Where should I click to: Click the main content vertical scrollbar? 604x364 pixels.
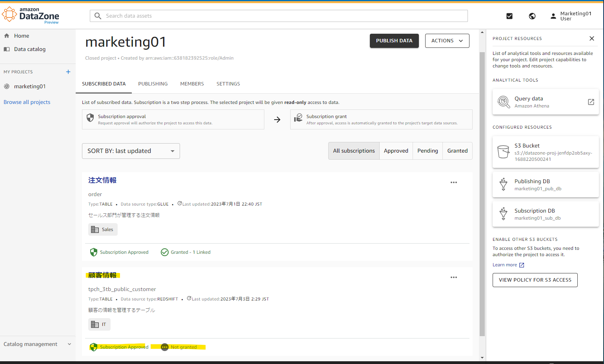482,194
